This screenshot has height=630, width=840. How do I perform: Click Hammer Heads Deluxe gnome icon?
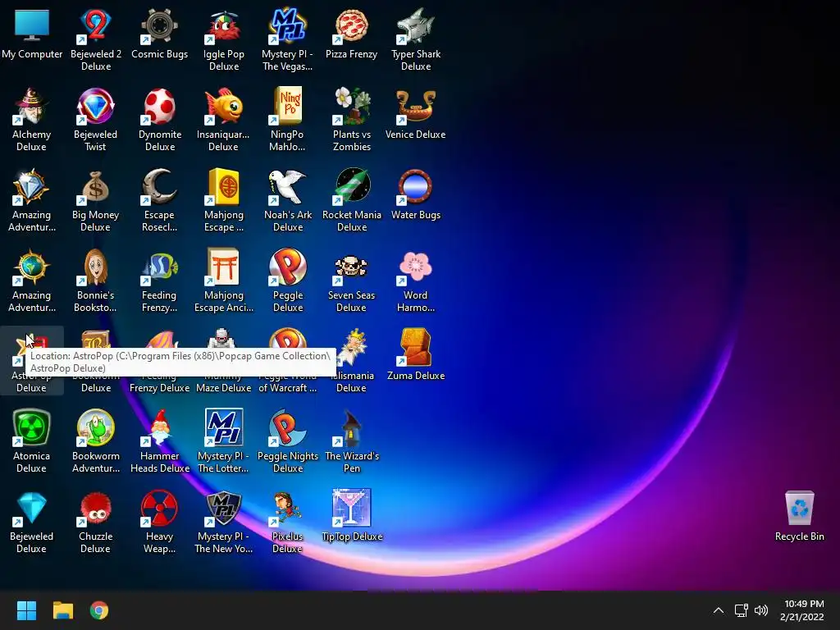tap(160, 427)
